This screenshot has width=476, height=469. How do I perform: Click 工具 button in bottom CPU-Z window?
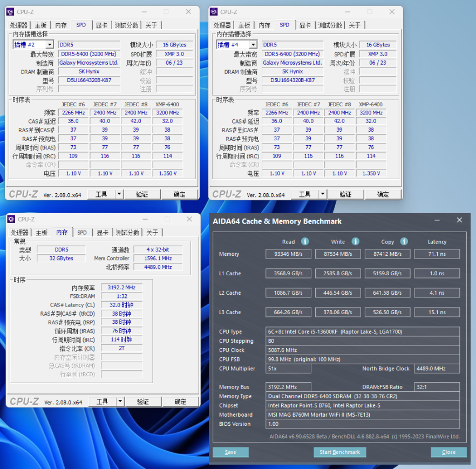pyautogui.click(x=103, y=402)
